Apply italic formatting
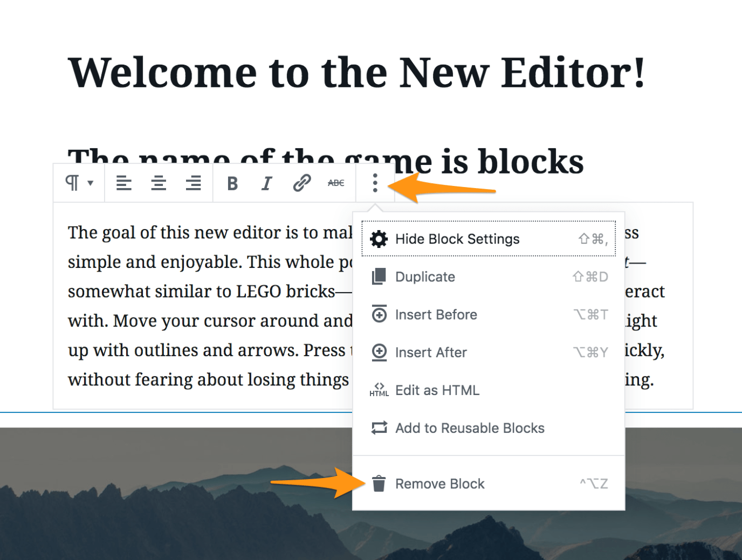 click(x=266, y=183)
